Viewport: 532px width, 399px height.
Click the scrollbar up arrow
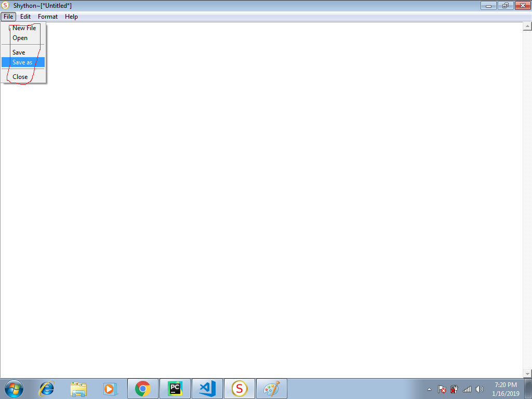[x=527, y=26]
